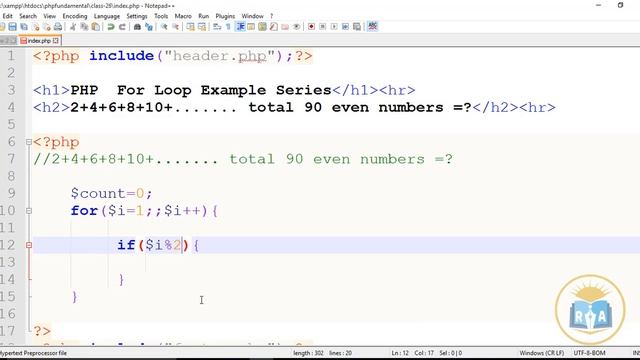This screenshot has width=640, height=360.
Task: Open the Settings menu
Action: 137,16
